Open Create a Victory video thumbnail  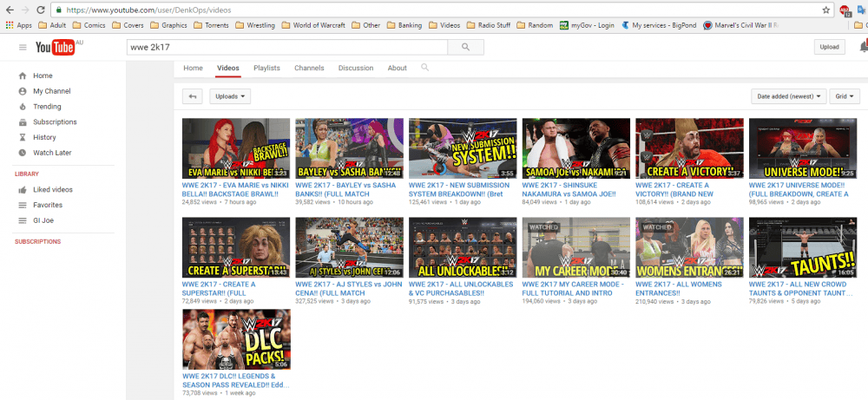pos(689,148)
